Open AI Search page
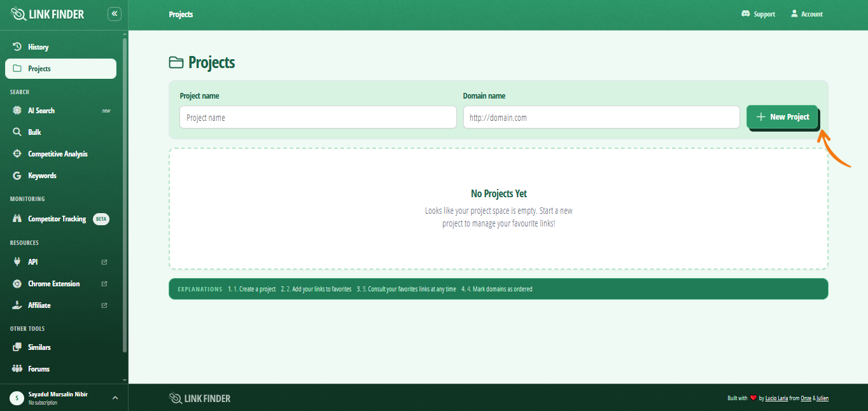The image size is (868, 411). pyautogui.click(x=60, y=111)
